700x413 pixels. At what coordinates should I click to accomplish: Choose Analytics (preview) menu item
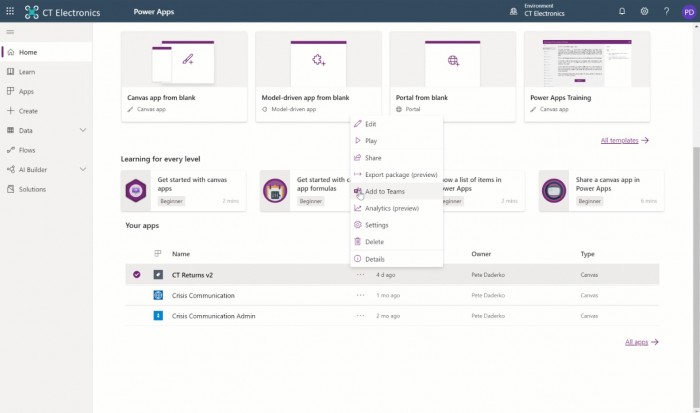[396, 208]
